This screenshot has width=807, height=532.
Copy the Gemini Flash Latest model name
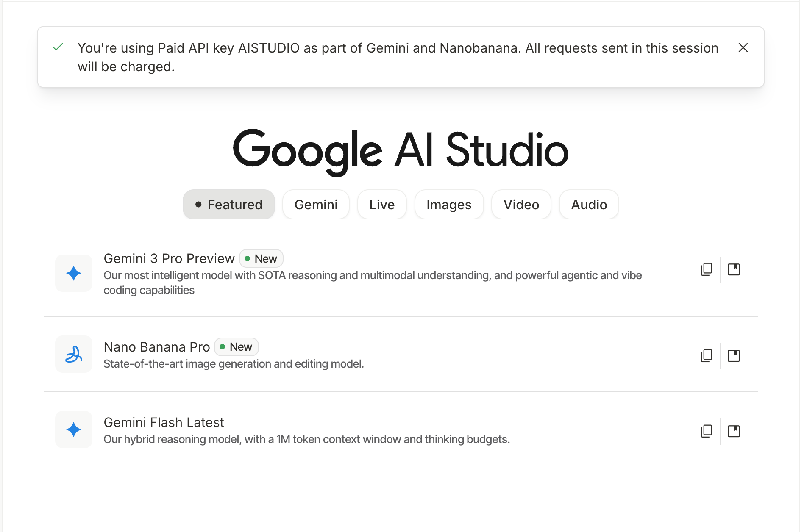pyautogui.click(x=707, y=431)
